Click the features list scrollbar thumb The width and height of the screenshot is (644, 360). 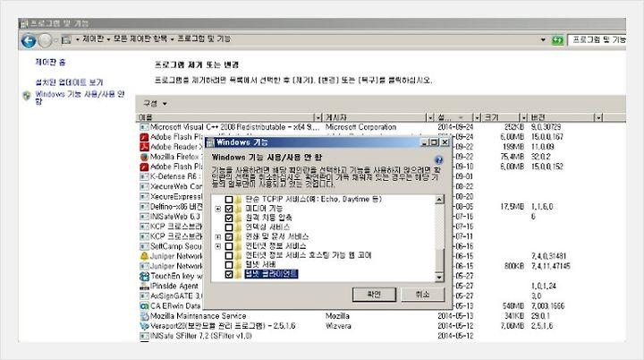click(439, 260)
